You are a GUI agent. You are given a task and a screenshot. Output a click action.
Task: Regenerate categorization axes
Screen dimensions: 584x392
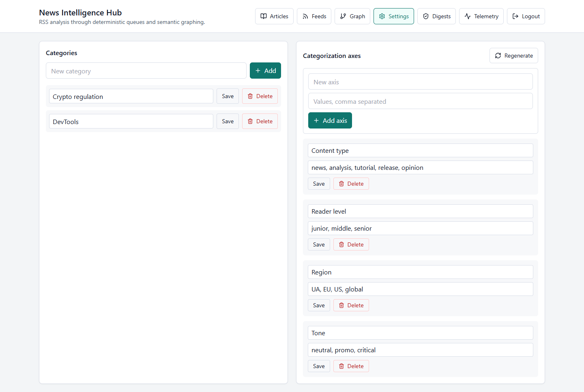pos(514,56)
